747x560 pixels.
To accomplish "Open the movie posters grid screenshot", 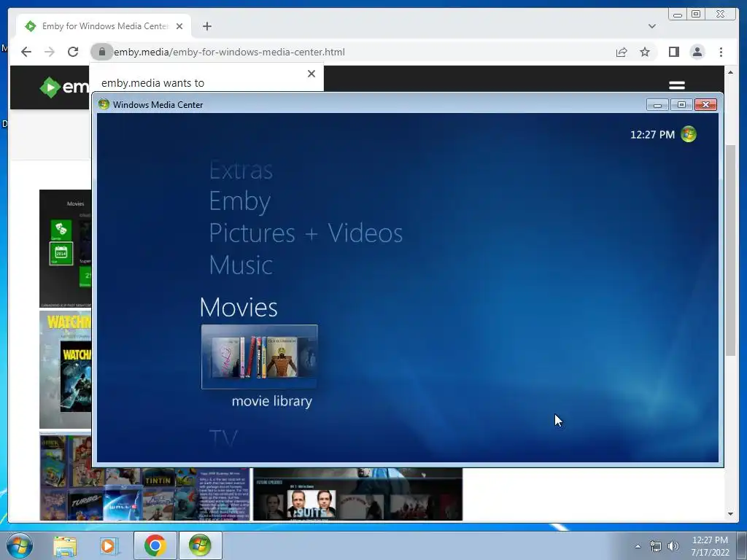I will click(x=144, y=494).
